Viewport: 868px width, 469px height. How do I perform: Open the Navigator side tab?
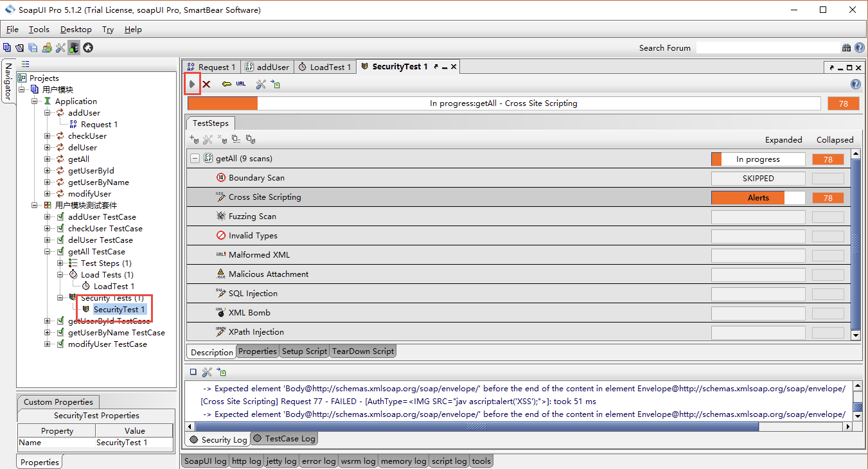pos(8,82)
